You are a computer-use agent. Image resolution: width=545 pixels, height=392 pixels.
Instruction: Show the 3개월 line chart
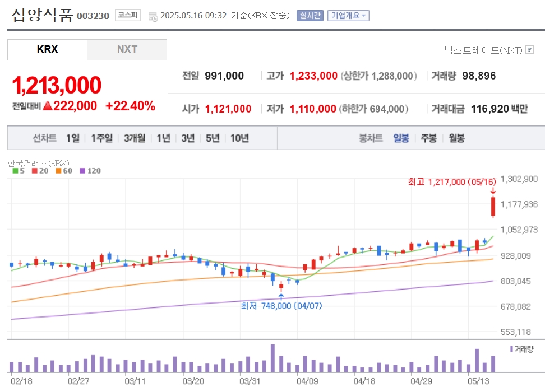(135, 138)
